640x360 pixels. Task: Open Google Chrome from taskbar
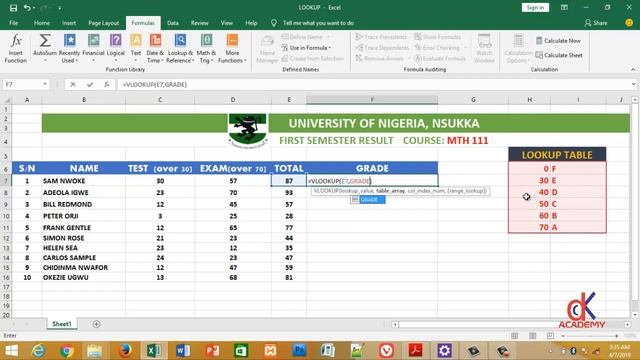(x=66, y=351)
